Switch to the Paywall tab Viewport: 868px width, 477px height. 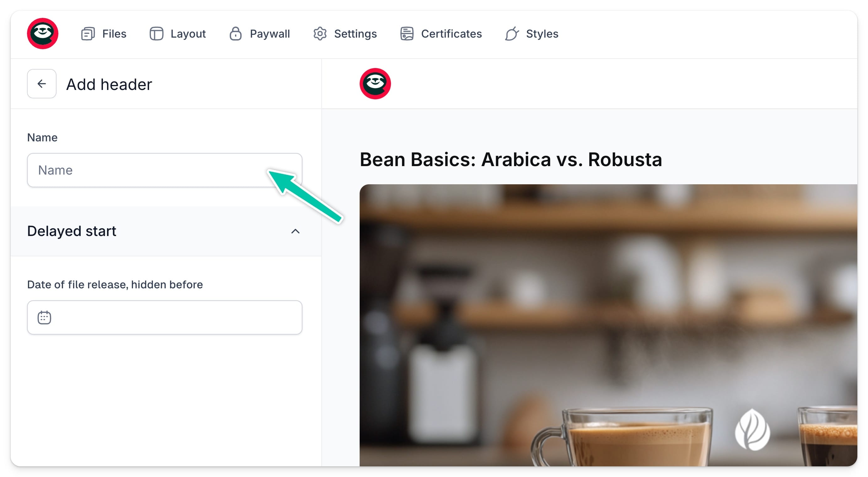coord(260,34)
